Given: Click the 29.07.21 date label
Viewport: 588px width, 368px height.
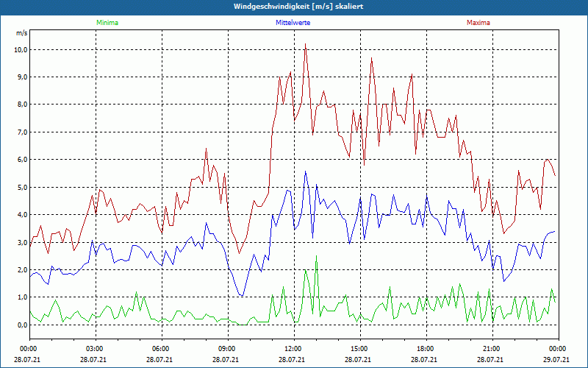Looking at the screenshot, I should point(556,360).
